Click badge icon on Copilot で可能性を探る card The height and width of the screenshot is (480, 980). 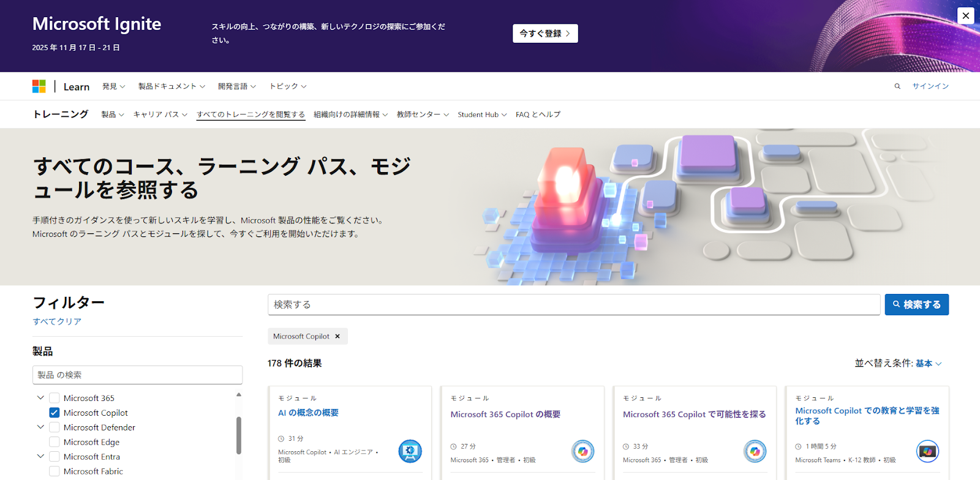(x=755, y=451)
